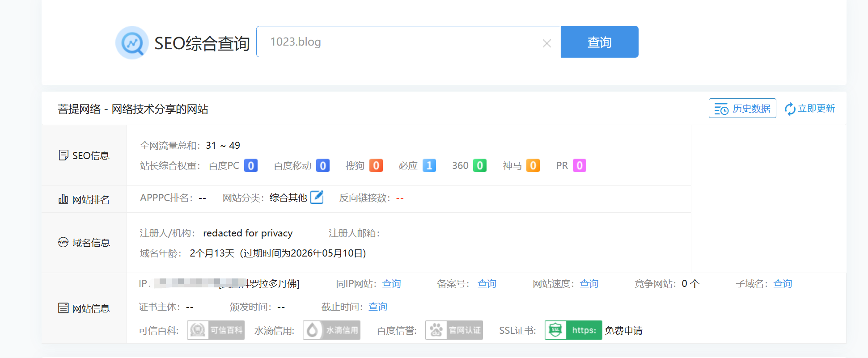The height and width of the screenshot is (358, 868).
Task: Click the 百度移动 weight badge
Action: [x=322, y=166]
